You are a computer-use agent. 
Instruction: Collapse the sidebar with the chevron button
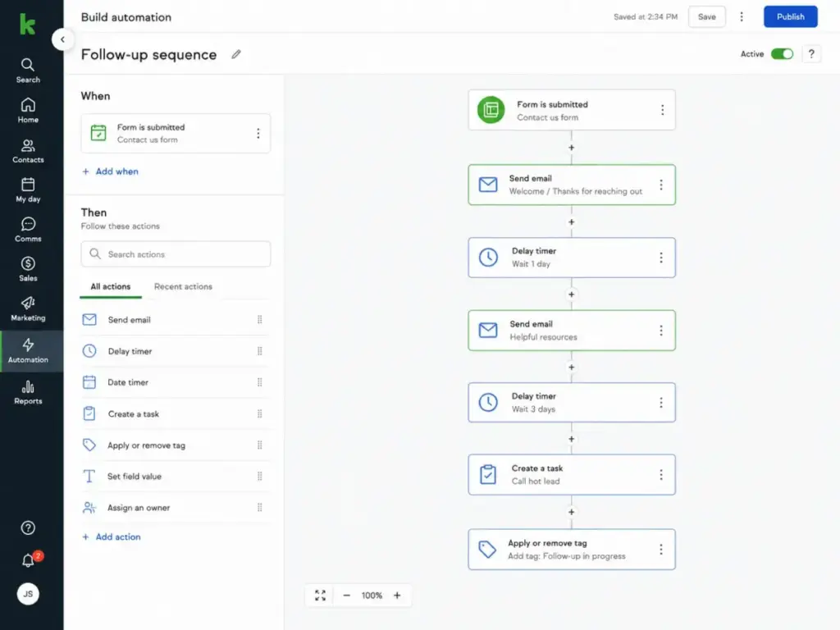62,39
